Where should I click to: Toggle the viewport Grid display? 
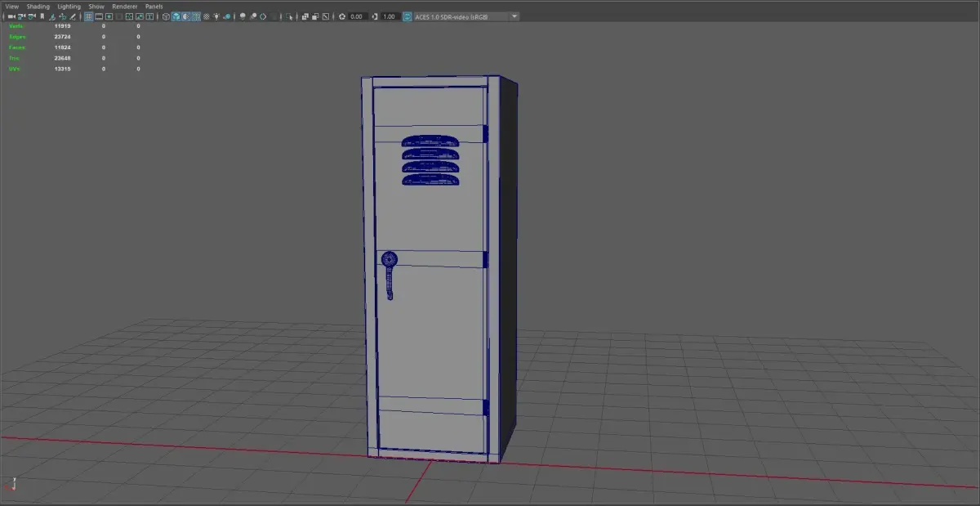click(x=88, y=16)
